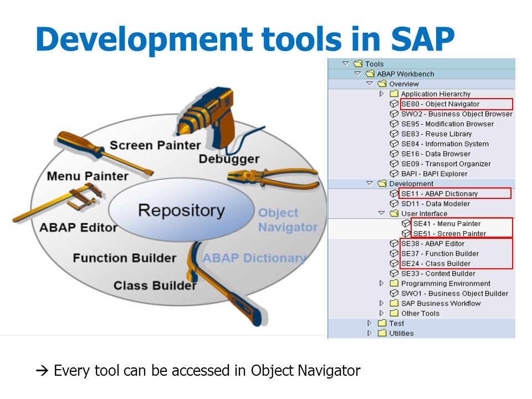
Task: Click the icon beside SE37 - Function Builder
Action: [x=394, y=253]
